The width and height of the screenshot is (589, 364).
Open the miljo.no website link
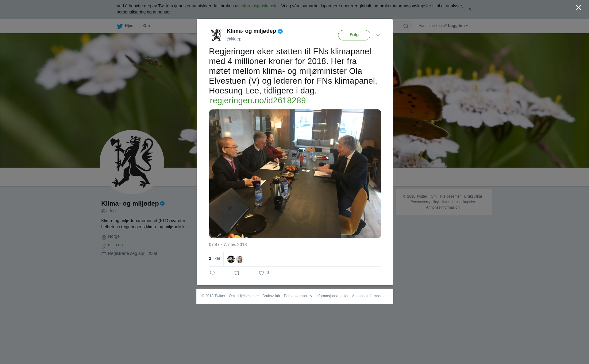[115, 245]
